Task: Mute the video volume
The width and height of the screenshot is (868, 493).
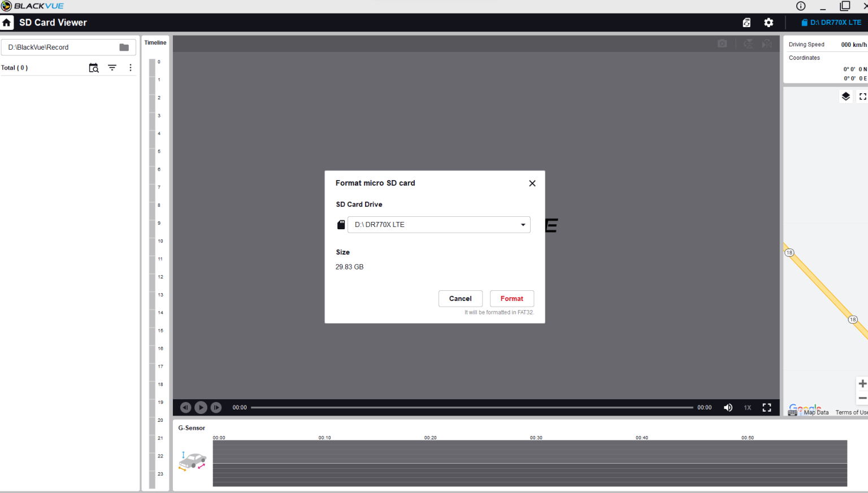Action: (728, 408)
